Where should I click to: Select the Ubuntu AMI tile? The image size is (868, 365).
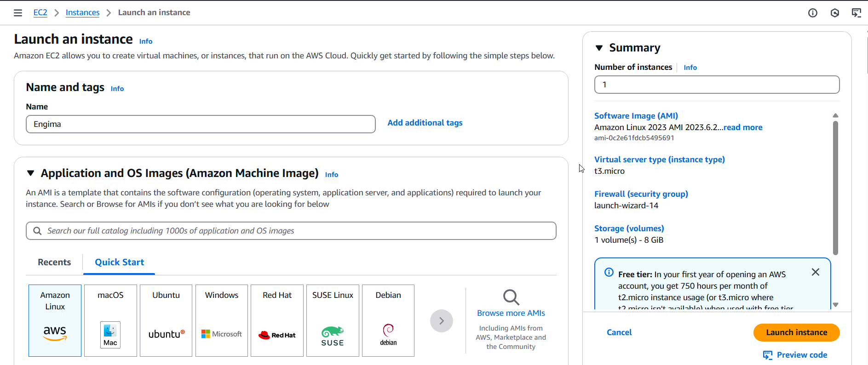point(166,320)
